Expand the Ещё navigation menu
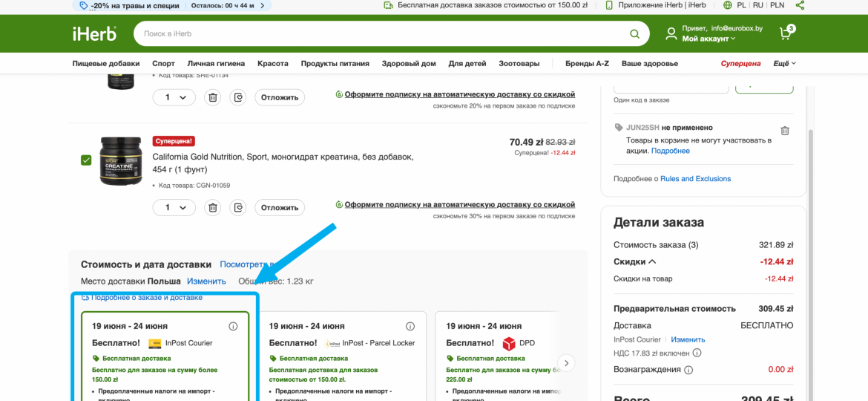This screenshot has height=401, width=868. [784, 64]
